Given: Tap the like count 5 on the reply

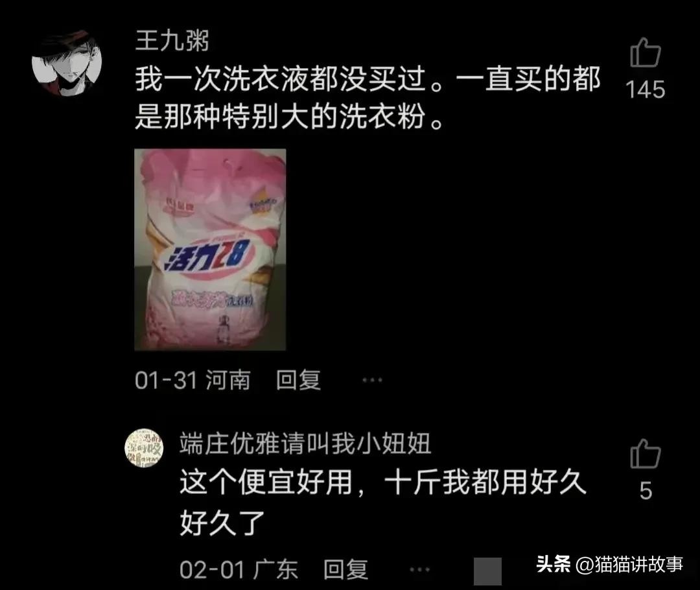Looking at the screenshot, I should (646, 491).
